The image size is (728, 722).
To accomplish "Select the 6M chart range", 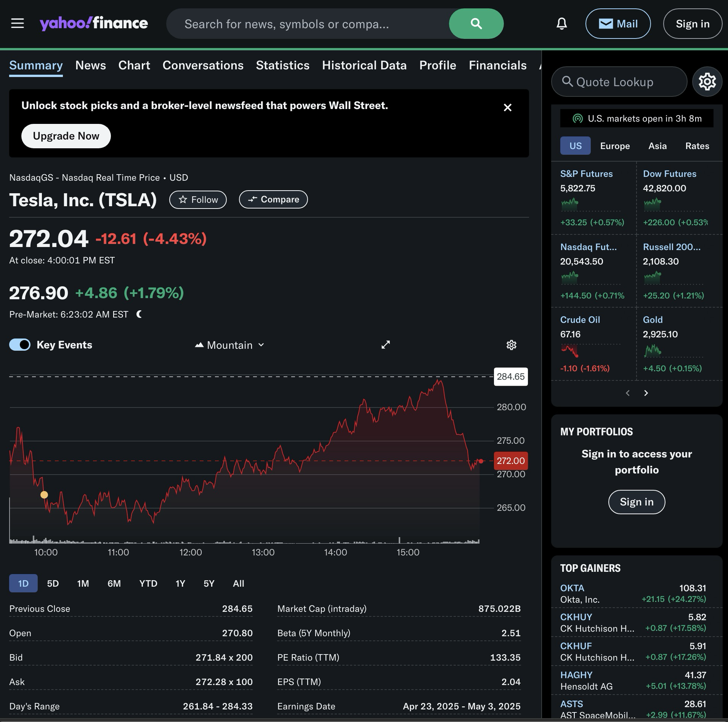I will (114, 583).
